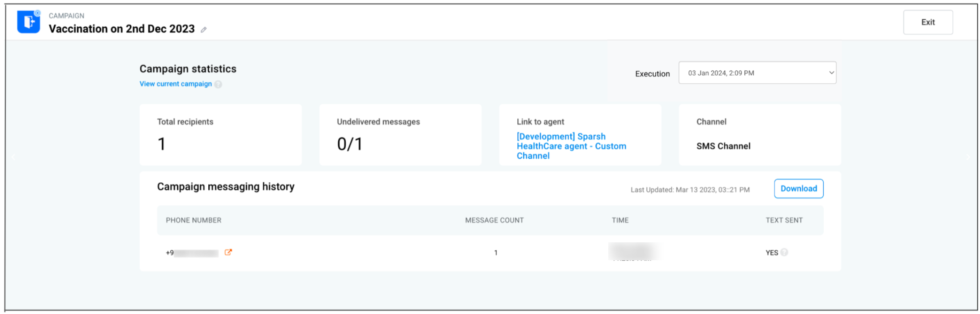The height and width of the screenshot is (314, 980).
Task: Click the campaign logo icon
Action: [x=29, y=22]
